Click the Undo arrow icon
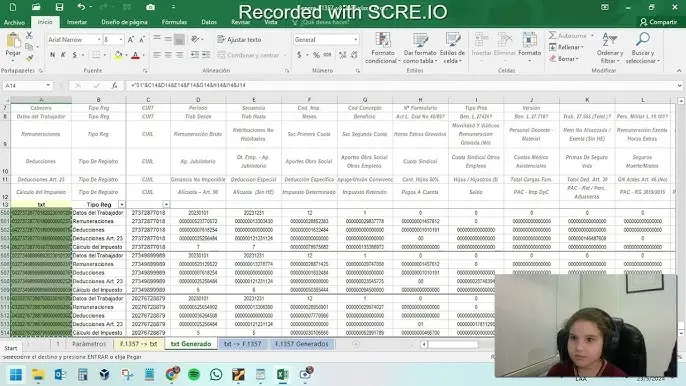 81,7
